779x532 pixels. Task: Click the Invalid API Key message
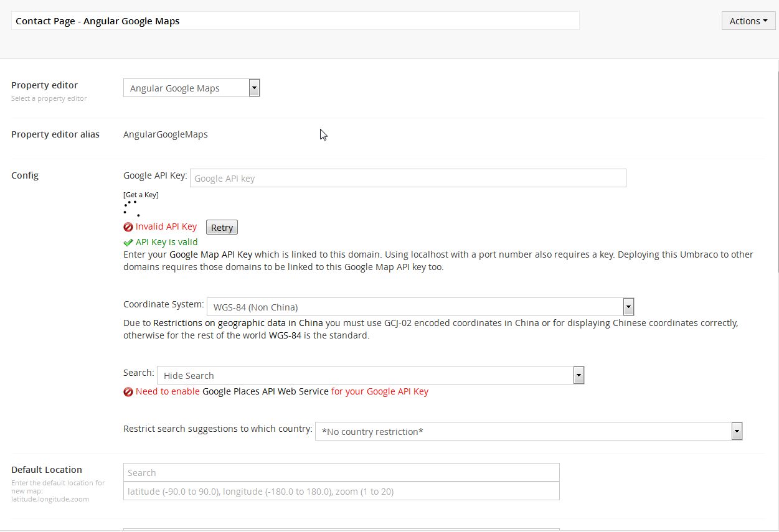[166, 226]
